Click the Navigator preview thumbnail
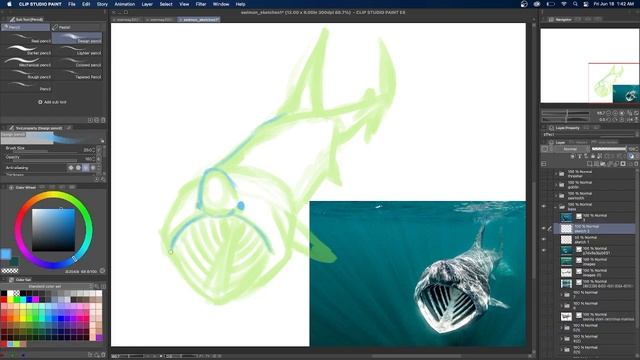 click(590, 66)
